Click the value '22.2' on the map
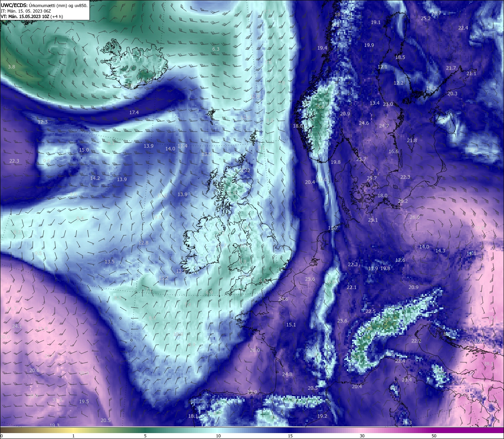This screenshot has height=439, width=504. [x=416, y=341]
